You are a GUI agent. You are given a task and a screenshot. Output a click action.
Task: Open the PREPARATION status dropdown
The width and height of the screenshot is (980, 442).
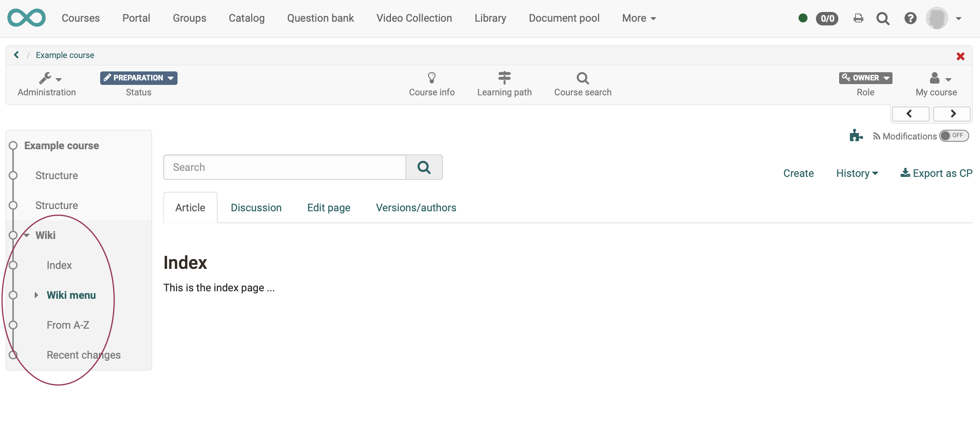click(138, 78)
